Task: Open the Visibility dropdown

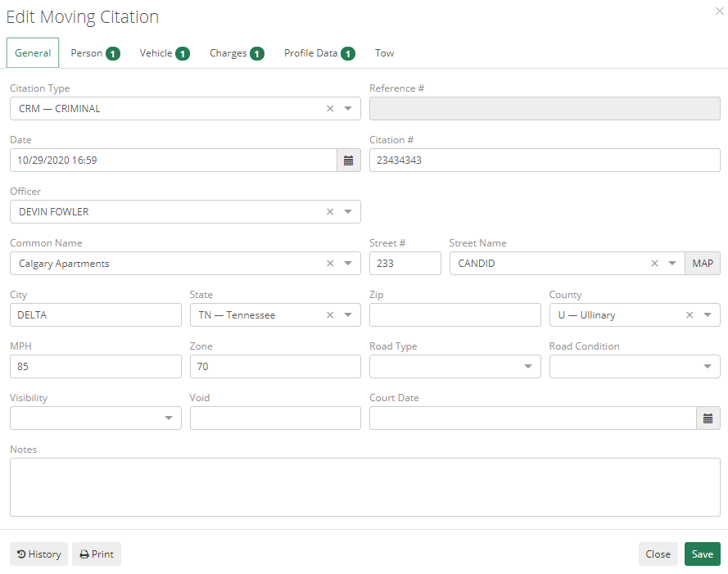Action: coord(96,418)
